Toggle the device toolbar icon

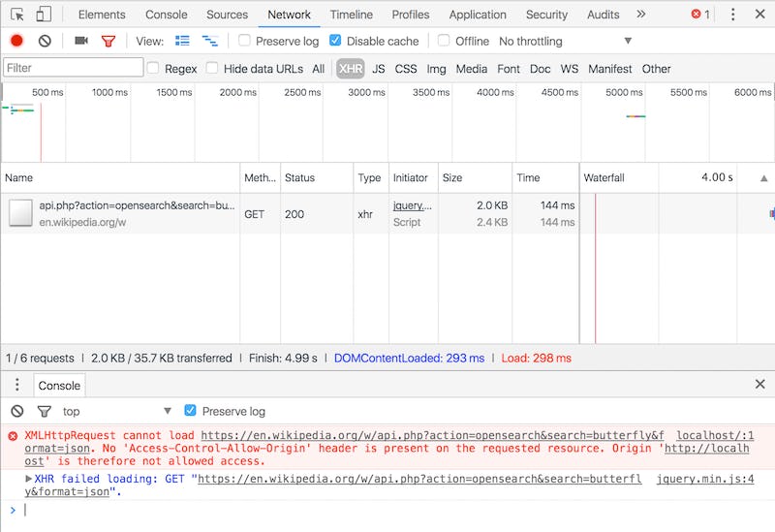[x=44, y=15]
